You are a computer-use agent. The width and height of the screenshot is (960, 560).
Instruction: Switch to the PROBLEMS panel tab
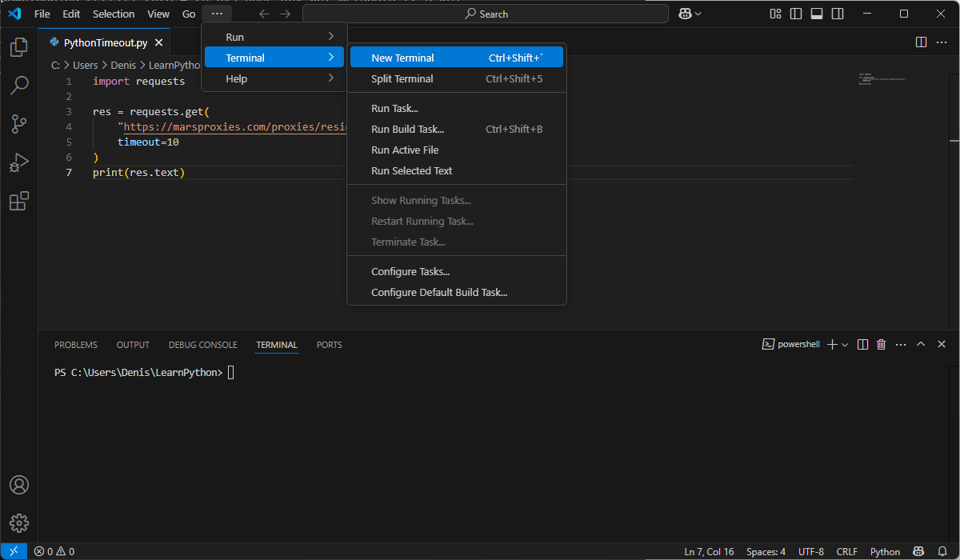pyautogui.click(x=76, y=345)
